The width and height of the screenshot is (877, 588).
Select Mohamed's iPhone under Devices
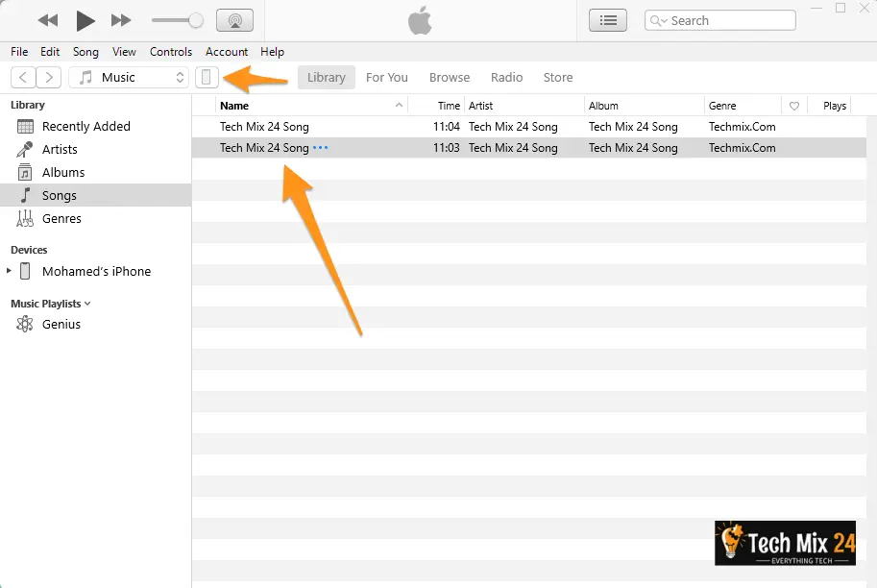pos(96,271)
